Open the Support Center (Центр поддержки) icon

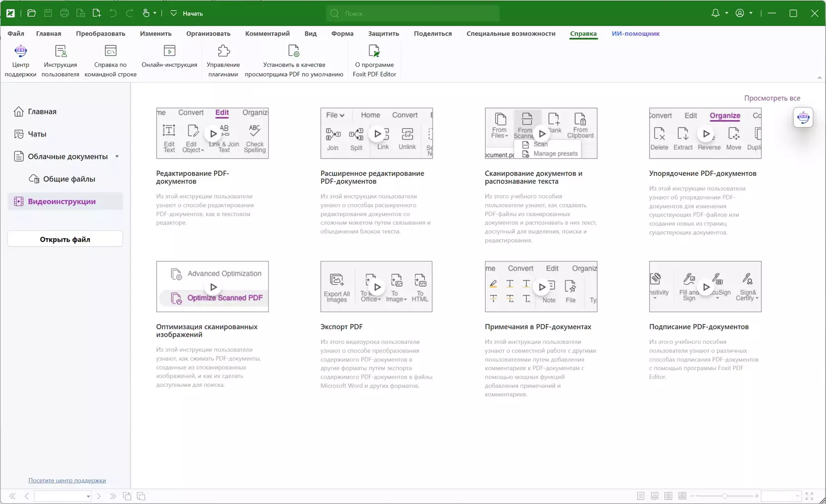20,51
